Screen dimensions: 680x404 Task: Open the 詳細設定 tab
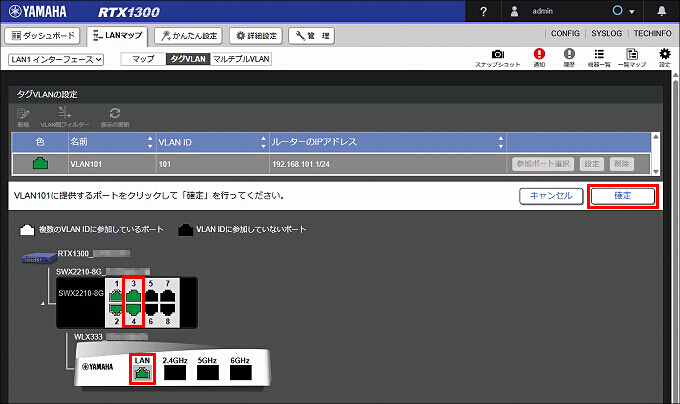click(256, 36)
